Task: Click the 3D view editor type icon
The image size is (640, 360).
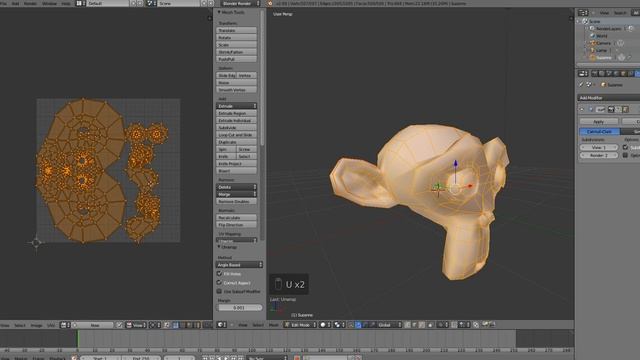Action: coord(222,325)
